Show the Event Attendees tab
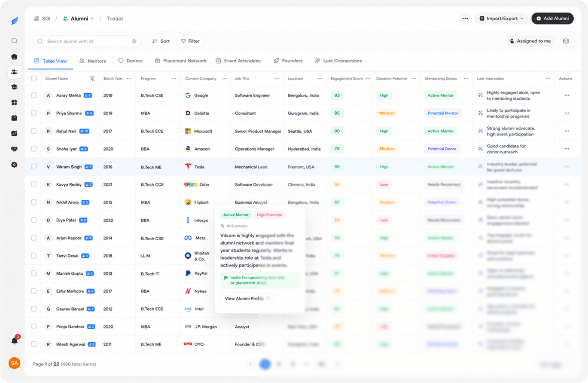The image size is (588, 383). [x=238, y=61]
